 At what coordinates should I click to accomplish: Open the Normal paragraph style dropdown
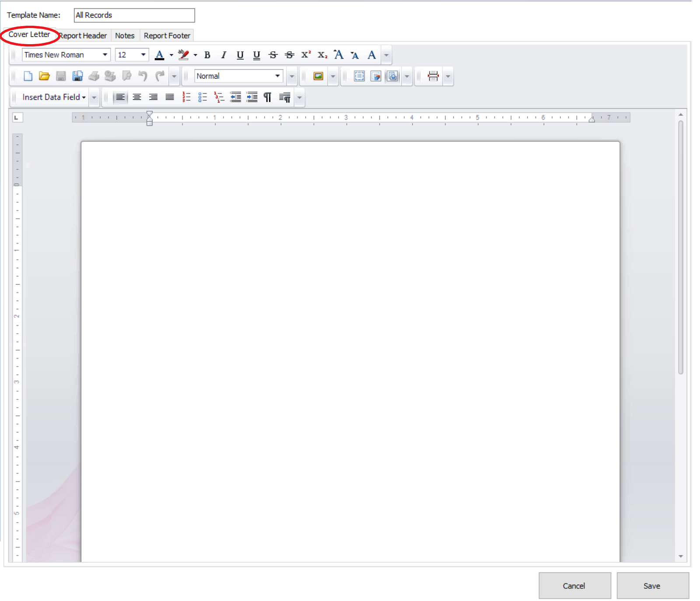coord(277,76)
